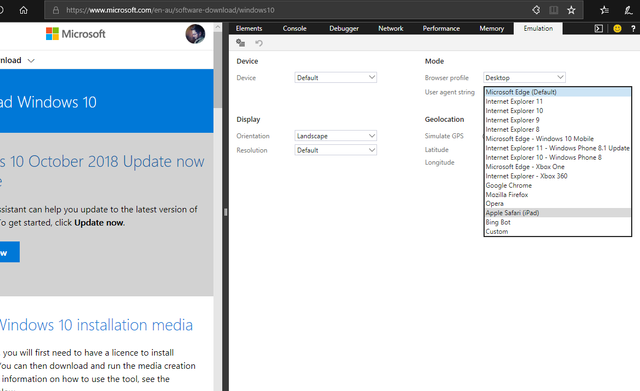640x391 pixels.
Task: Choose Internet Explorer 11 - Windows Phone 8.1 Update
Action: coord(558,148)
